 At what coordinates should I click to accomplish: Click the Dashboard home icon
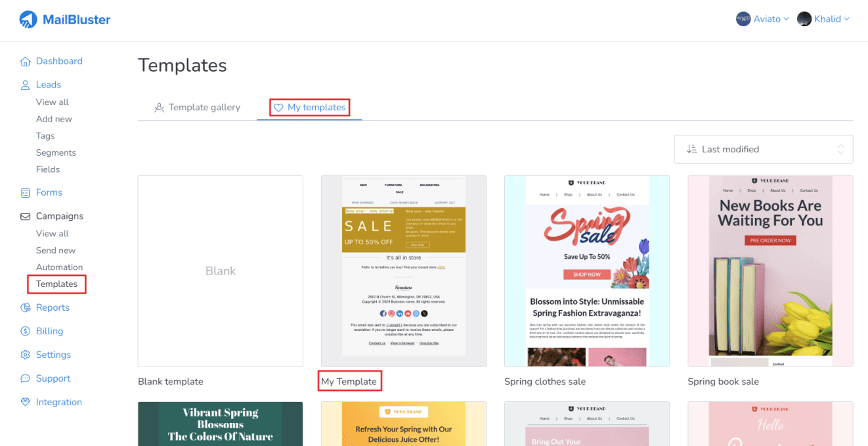(x=26, y=62)
